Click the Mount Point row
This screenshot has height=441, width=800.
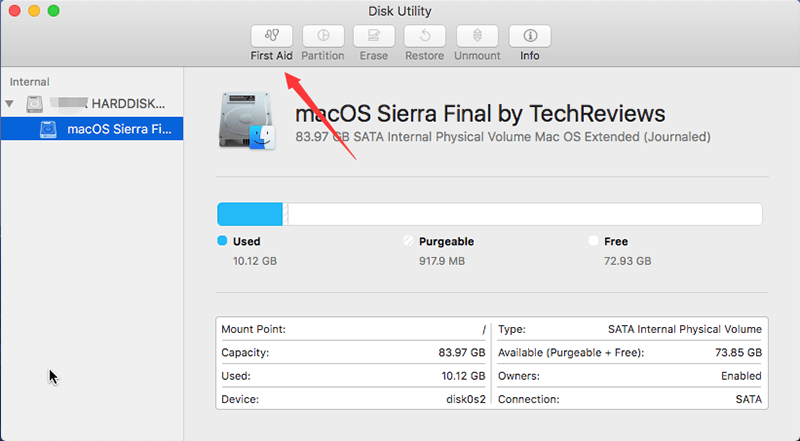353,329
